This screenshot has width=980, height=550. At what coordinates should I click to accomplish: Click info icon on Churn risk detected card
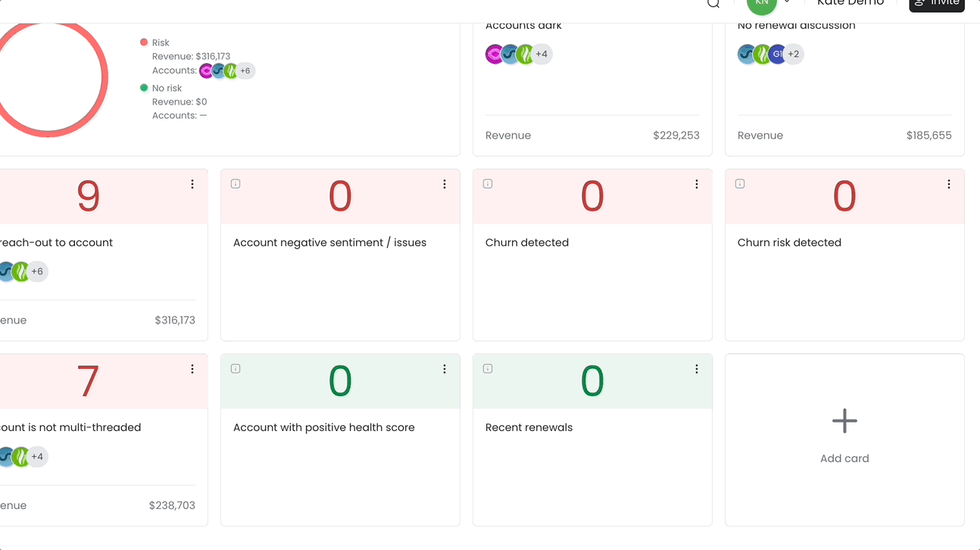coord(740,184)
